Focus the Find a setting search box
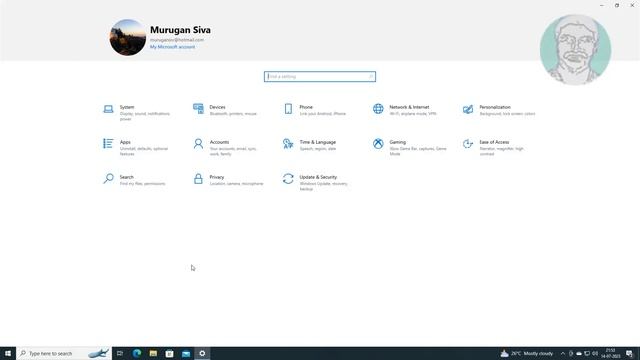 click(320, 76)
